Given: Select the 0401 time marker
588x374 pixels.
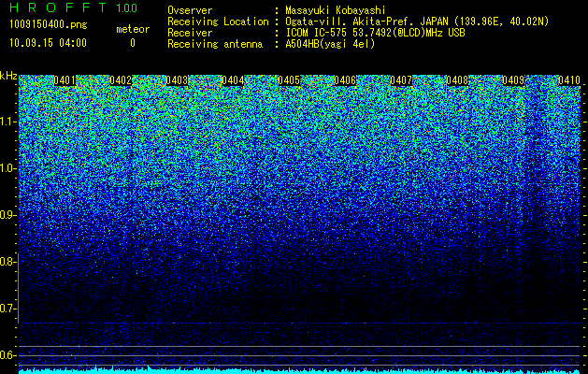Looking at the screenshot, I should 65,80.
